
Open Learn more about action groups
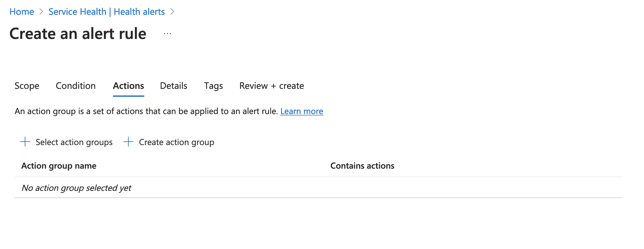tap(302, 111)
